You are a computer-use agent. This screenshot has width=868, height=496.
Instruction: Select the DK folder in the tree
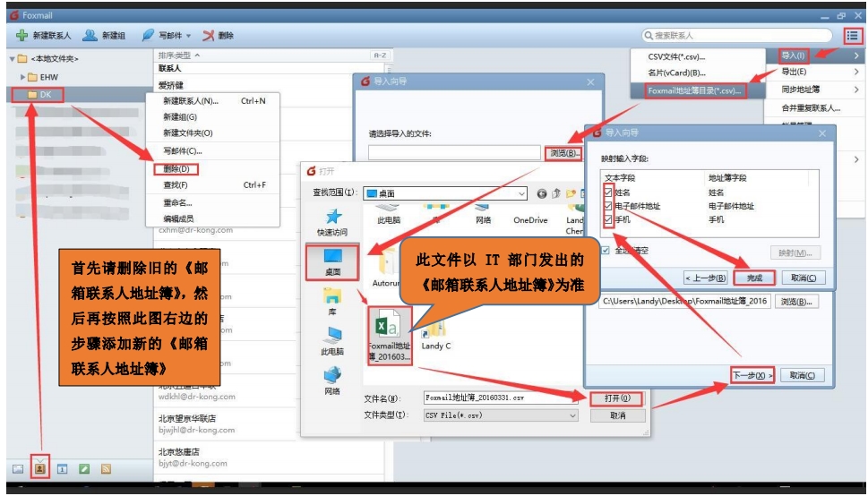(39, 95)
